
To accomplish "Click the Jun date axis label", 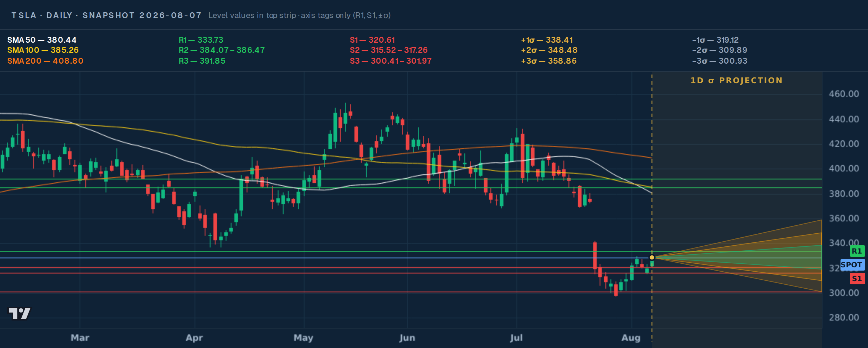I will click(x=407, y=338).
